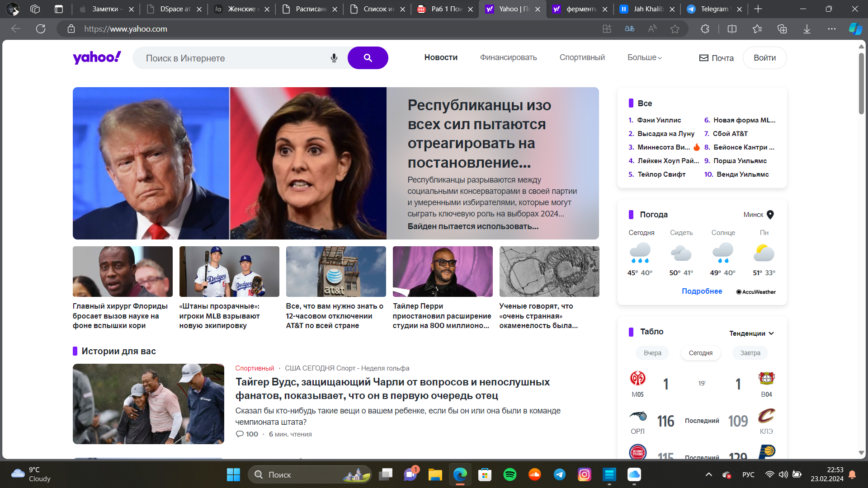This screenshot has width=868, height=488.
Task: Open Dodgers MLB uniform story thumbnail
Action: (229, 272)
